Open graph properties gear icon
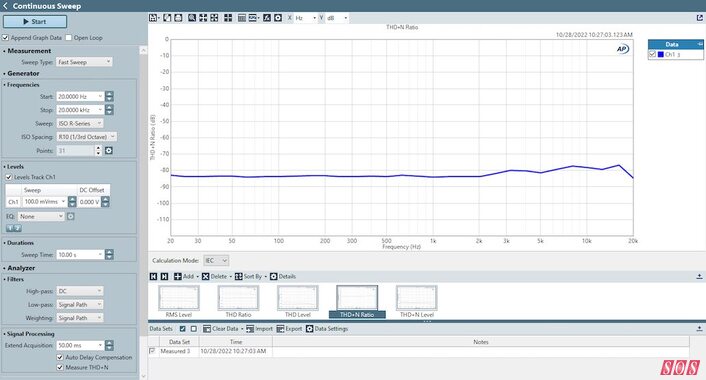Image resolution: width=706 pixels, height=380 pixels. pyautogui.click(x=278, y=18)
